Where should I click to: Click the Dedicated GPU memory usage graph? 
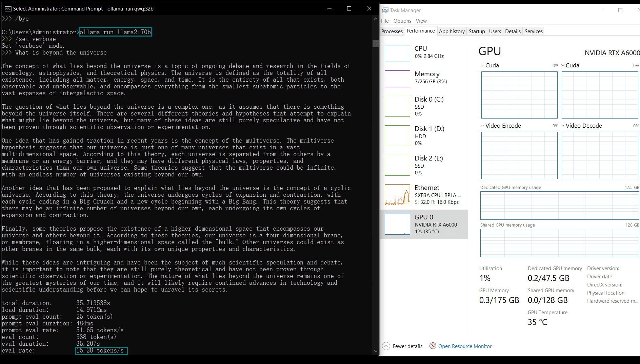pos(560,206)
